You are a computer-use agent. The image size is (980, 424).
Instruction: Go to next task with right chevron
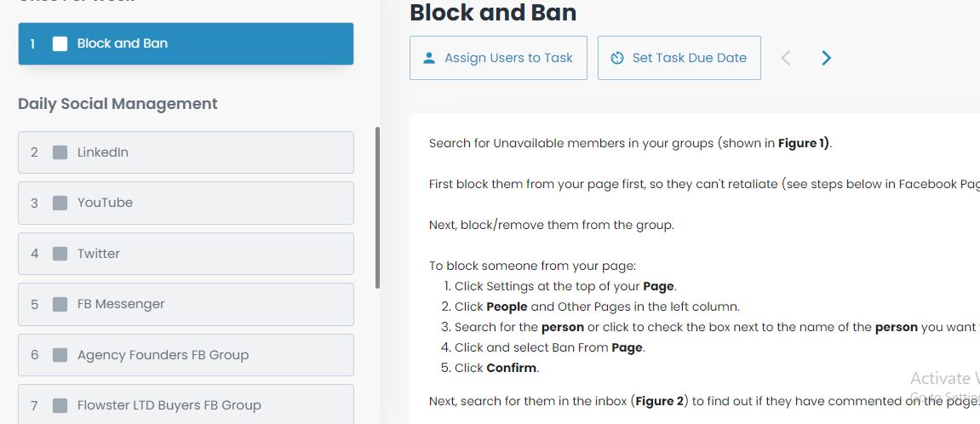(826, 58)
